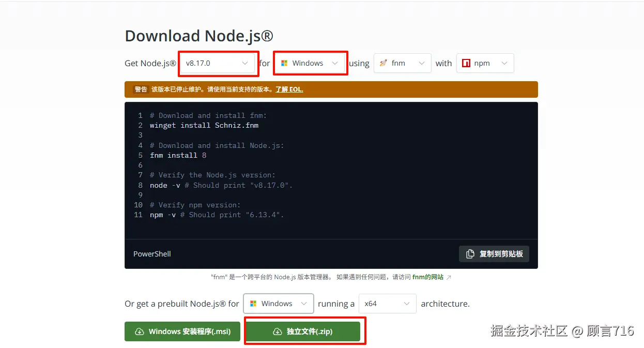Click the npm logo icon
Image resolution: width=644 pixels, height=348 pixels.
tap(466, 63)
